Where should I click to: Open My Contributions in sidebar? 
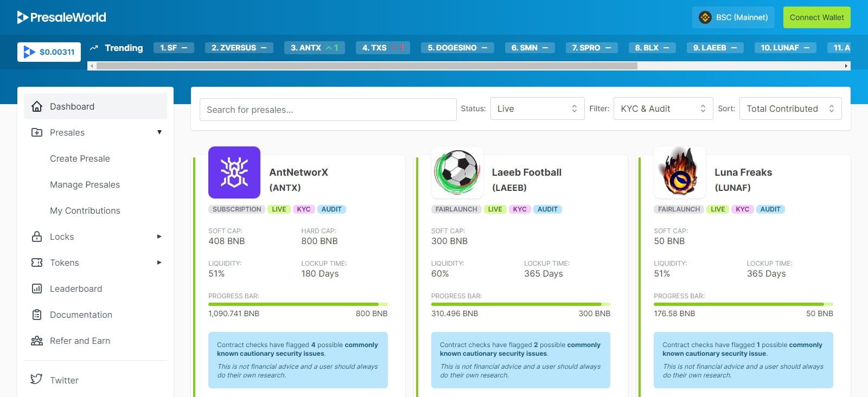coord(85,210)
